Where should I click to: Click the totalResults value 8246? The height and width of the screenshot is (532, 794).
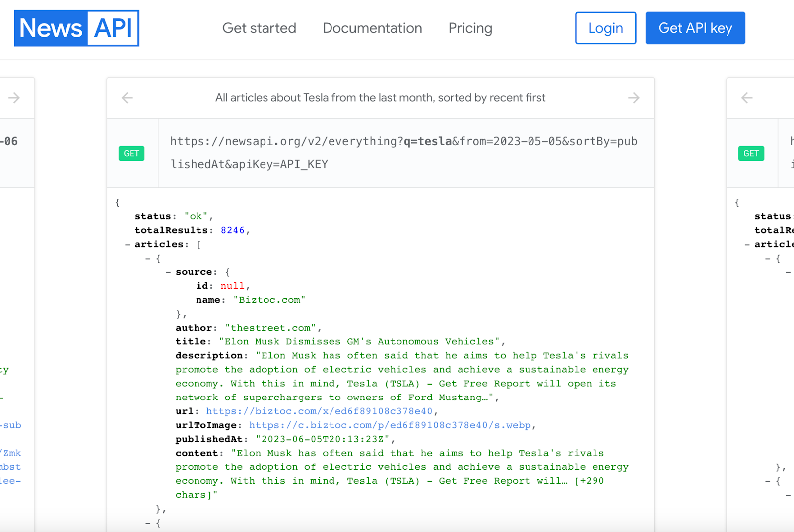click(x=233, y=230)
